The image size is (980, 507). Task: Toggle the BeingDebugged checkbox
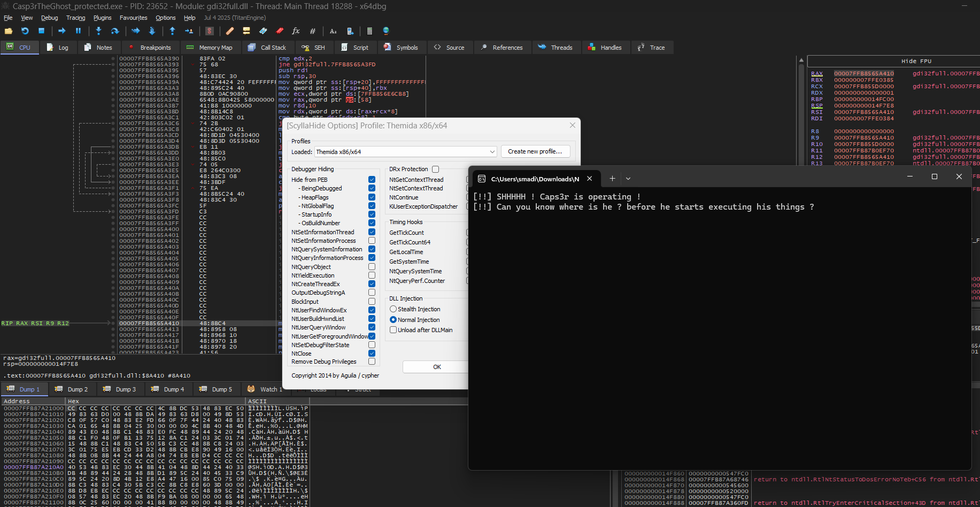372,188
